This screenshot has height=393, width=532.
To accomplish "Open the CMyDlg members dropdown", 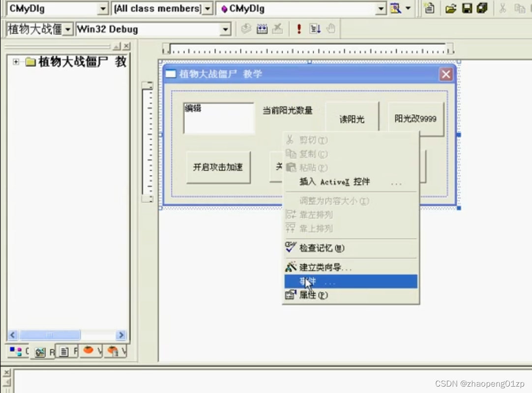I will (381, 8).
